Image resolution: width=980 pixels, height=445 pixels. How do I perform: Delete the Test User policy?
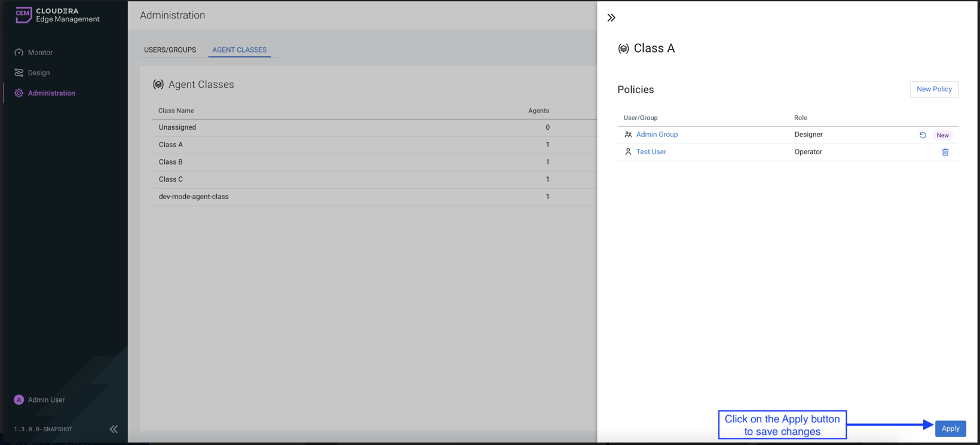[945, 152]
